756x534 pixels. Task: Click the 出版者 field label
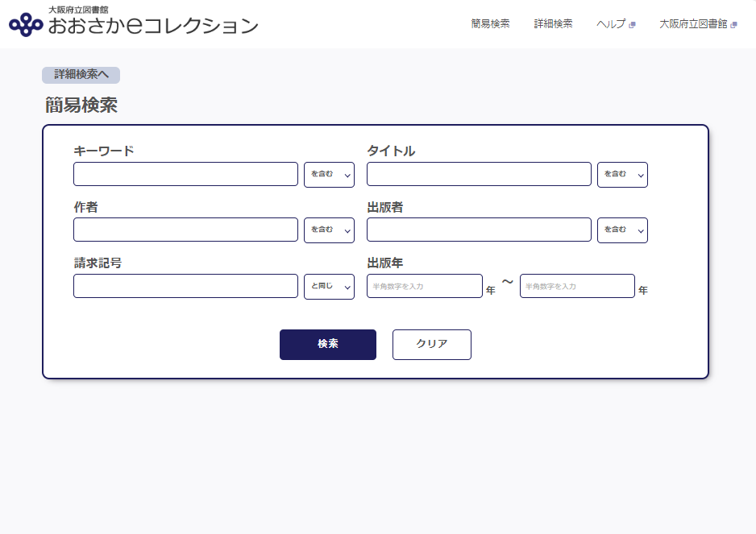click(x=384, y=207)
